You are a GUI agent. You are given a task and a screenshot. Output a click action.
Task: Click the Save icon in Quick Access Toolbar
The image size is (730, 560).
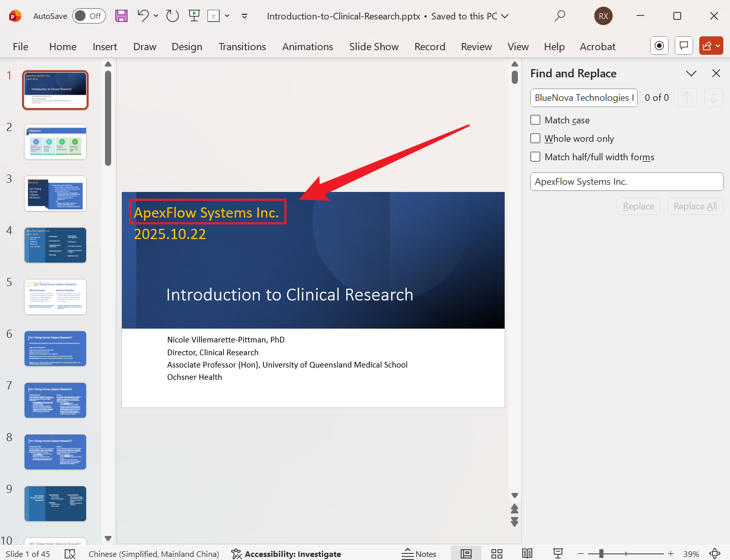pos(121,16)
